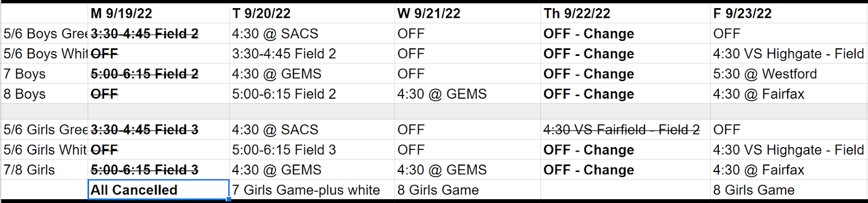Select the struck-through '4:30 VS Fairfield' cell
The image size is (868, 203).
click(626, 130)
